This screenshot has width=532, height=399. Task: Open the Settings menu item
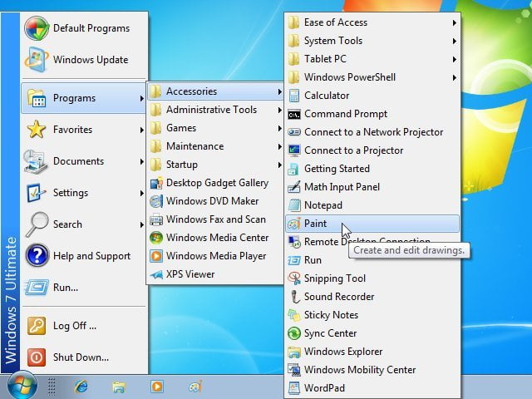tap(83, 193)
